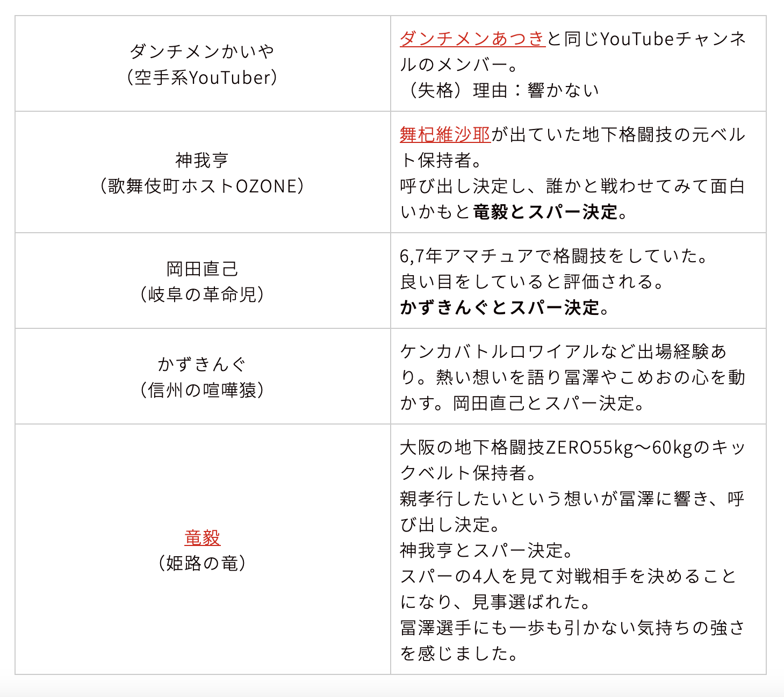Click the 6,7年アマチュアで格闘技 sentence
Screen dimensions: 784x697
553,256
